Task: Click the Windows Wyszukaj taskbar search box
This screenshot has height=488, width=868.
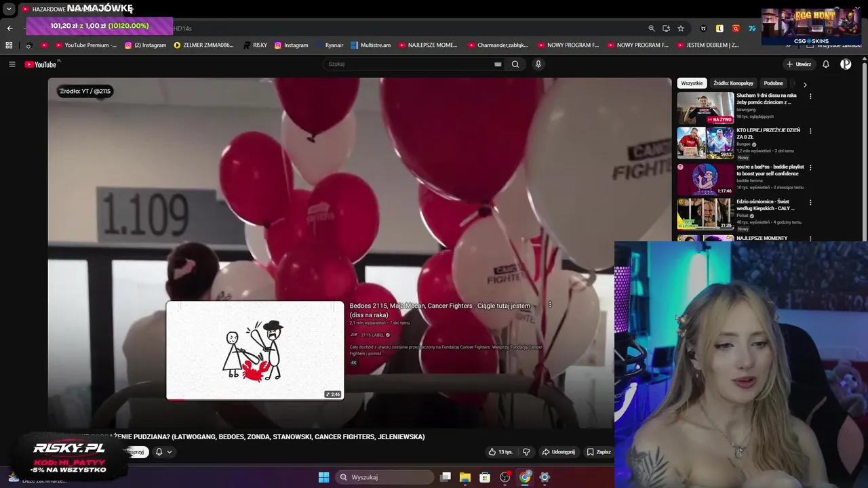Action: 385,477
